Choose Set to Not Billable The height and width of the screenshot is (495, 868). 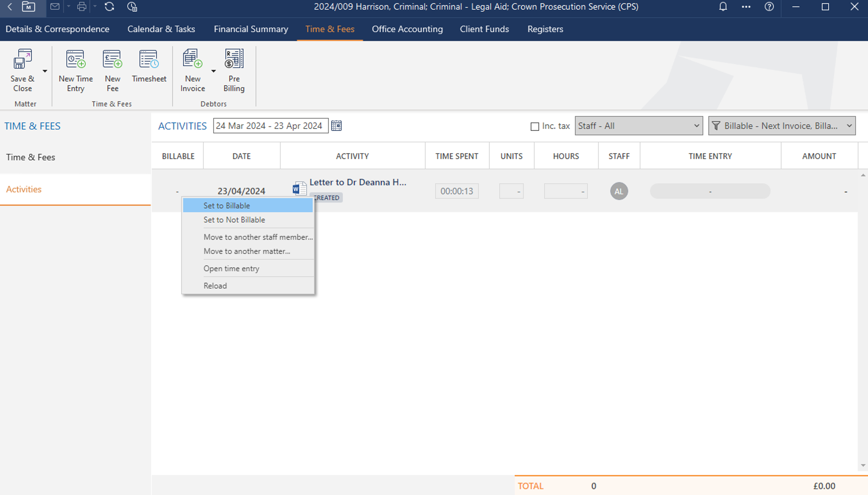click(234, 220)
